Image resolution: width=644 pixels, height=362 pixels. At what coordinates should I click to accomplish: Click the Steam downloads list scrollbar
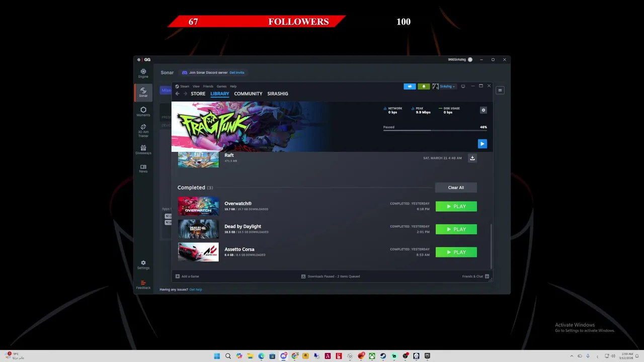[x=491, y=246]
